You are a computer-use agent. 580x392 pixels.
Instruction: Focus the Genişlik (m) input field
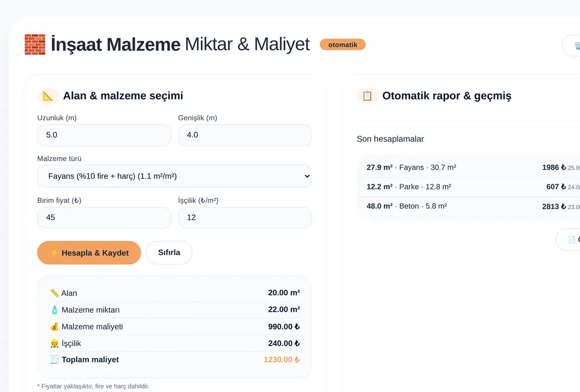245,135
